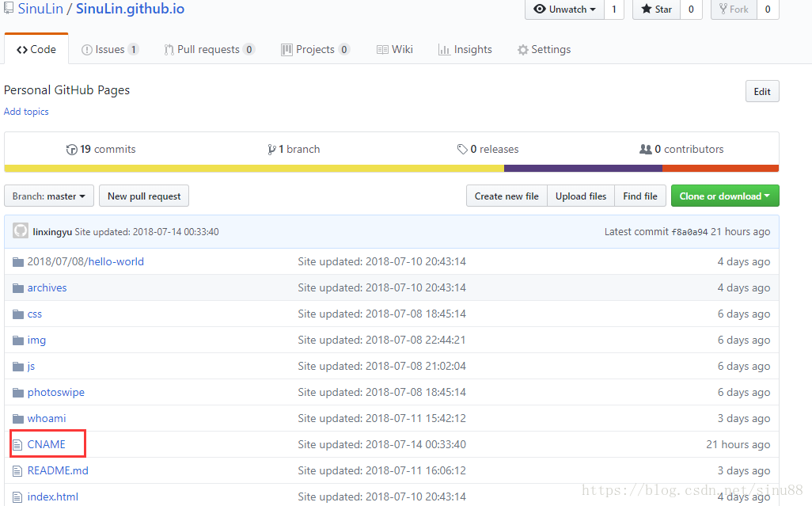Image resolution: width=812 pixels, height=506 pixels.
Task: View the 19 commits link
Action: click(x=101, y=150)
